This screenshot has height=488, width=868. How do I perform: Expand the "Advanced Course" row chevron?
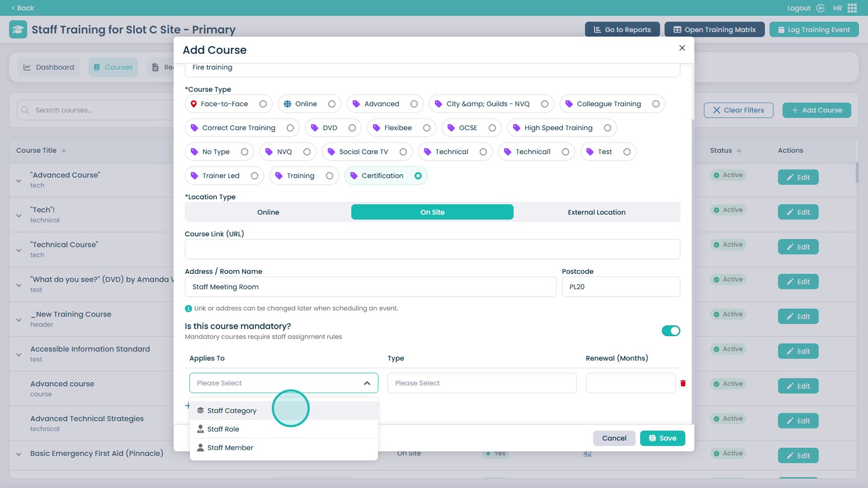click(19, 181)
